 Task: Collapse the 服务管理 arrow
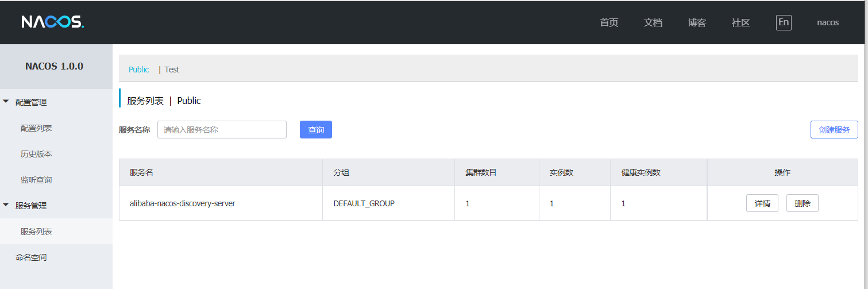(6, 205)
